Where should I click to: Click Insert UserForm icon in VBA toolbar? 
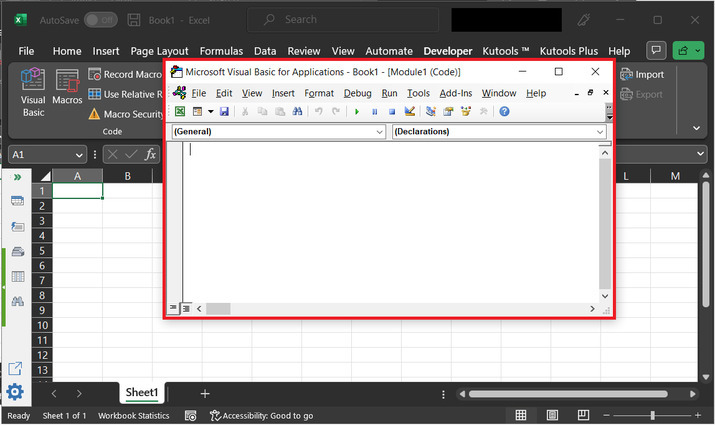[x=197, y=111]
